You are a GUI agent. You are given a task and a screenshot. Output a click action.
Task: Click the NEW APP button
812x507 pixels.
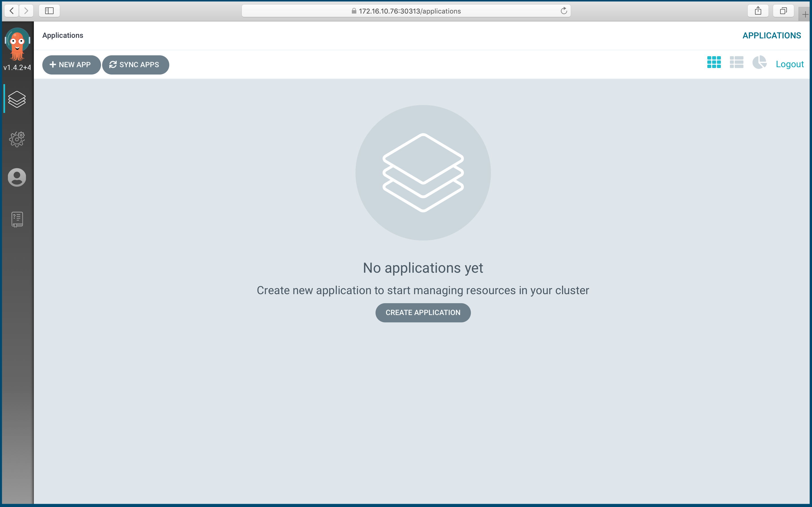tap(69, 64)
